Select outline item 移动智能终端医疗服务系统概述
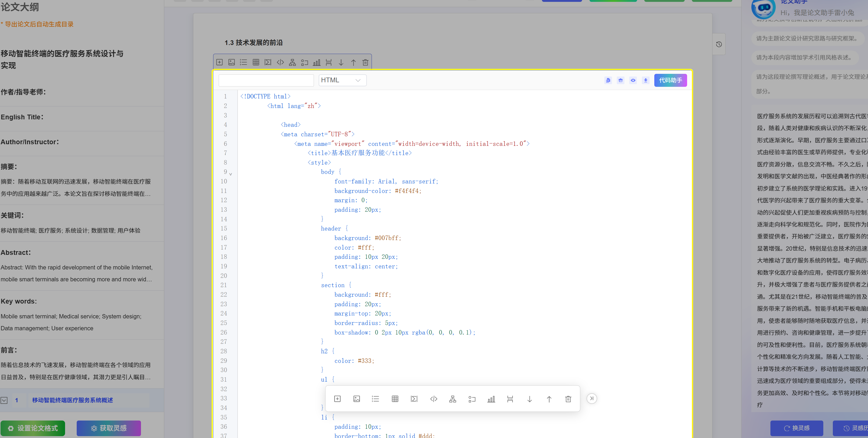The height and width of the screenshot is (438, 868). [72, 400]
